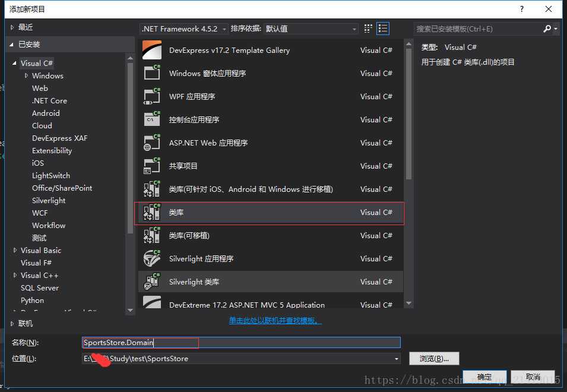The width and height of the screenshot is (567, 392).
Task: Collapse the 已安装 section
Action: coord(12,45)
